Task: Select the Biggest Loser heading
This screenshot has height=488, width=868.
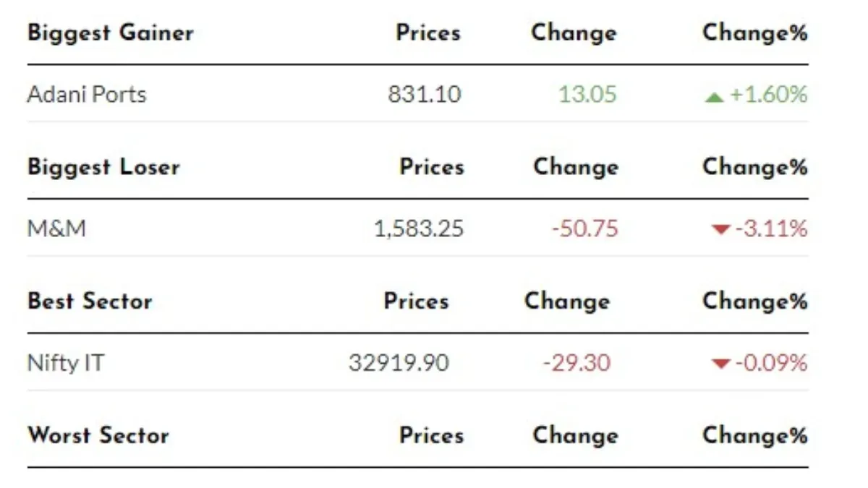Action: tap(103, 167)
